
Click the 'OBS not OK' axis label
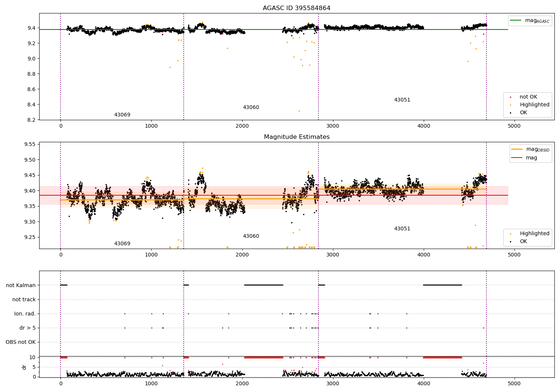(21, 342)
